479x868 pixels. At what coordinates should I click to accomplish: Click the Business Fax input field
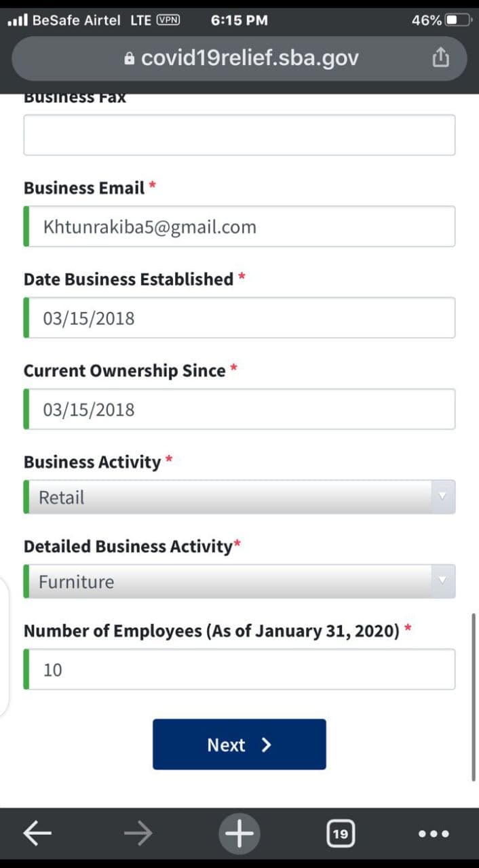[x=239, y=135]
